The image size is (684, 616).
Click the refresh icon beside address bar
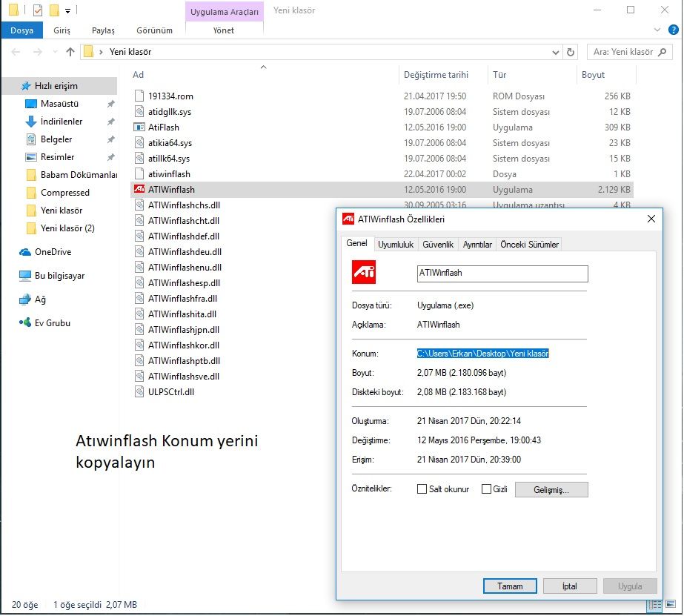tap(570, 52)
